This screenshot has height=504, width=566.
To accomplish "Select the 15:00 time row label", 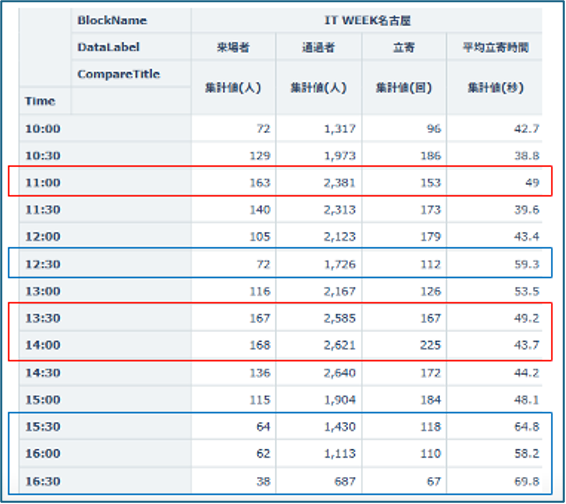I will point(43,400).
